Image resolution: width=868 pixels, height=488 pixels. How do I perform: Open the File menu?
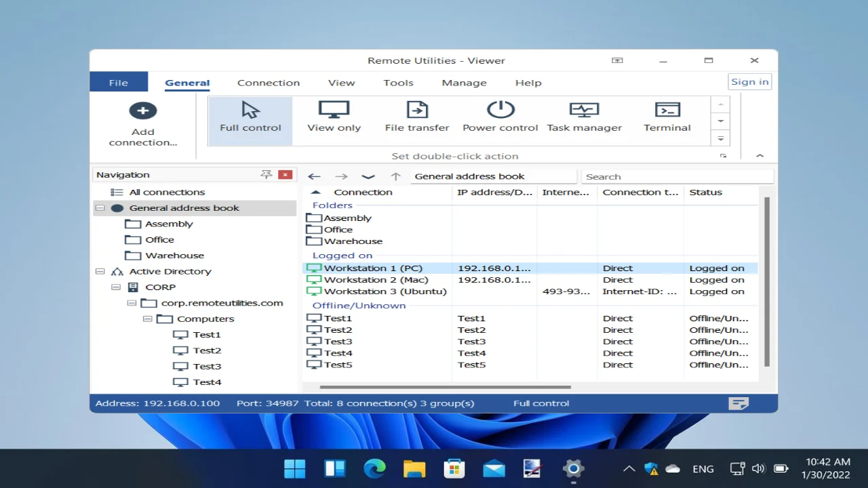point(119,82)
